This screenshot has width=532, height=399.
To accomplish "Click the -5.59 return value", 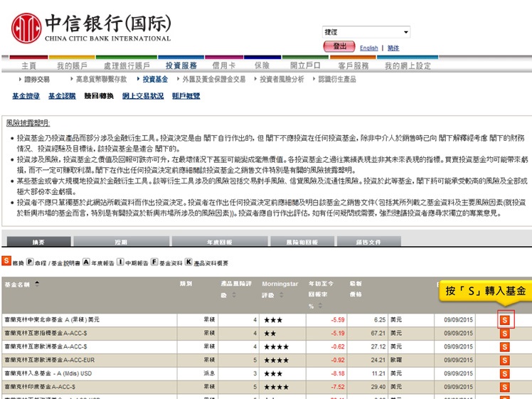I will pyautogui.click(x=338, y=319).
